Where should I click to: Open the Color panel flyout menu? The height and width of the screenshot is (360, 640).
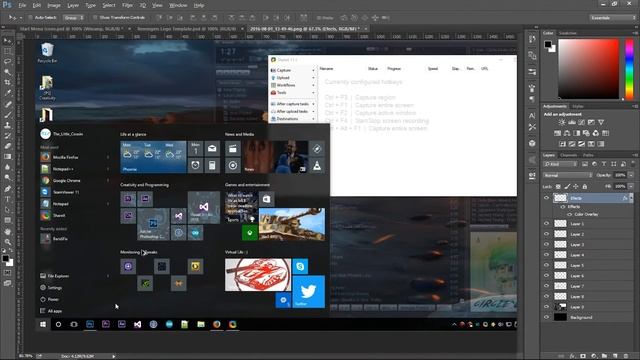pos(635,33)
